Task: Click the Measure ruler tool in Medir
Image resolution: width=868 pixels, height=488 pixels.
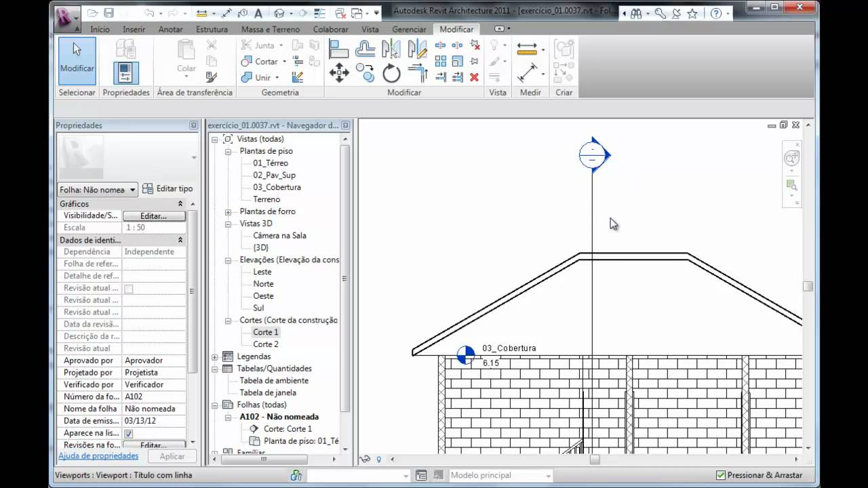Action: pos(528,49)
